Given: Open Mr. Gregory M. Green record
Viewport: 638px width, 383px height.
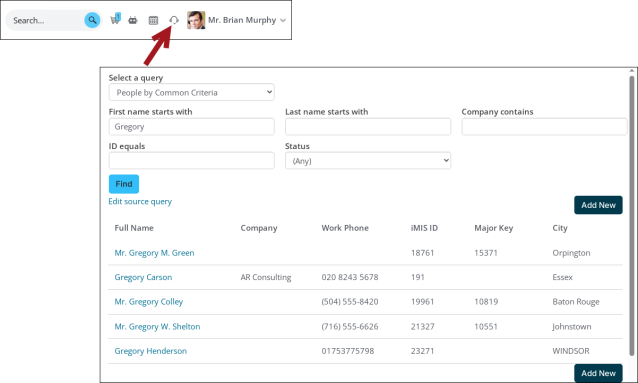Looking at the screenshot, I should click(154, 253).
